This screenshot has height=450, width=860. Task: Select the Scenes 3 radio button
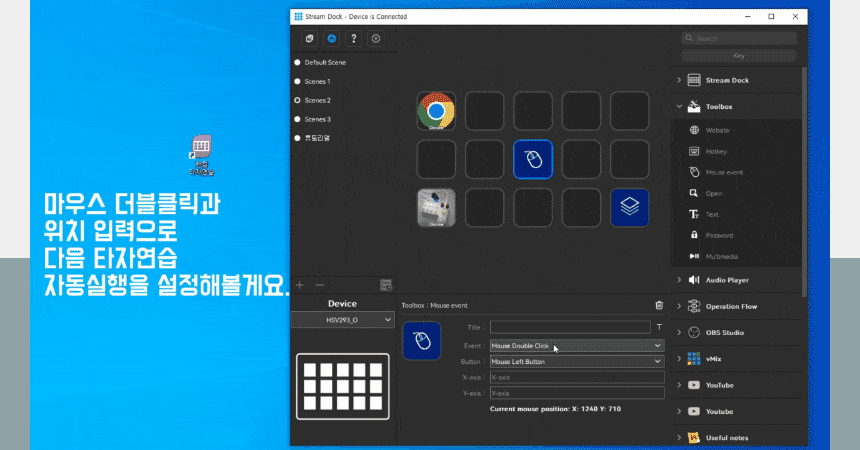click(298, 119)
